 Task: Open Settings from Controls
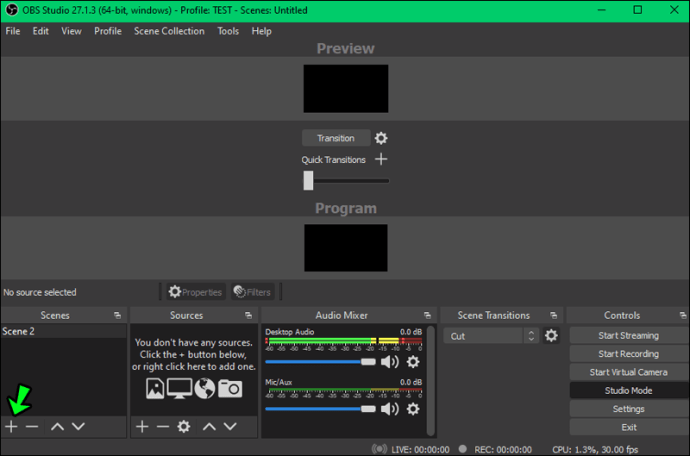pyautogui.click(x=628, y=409)
